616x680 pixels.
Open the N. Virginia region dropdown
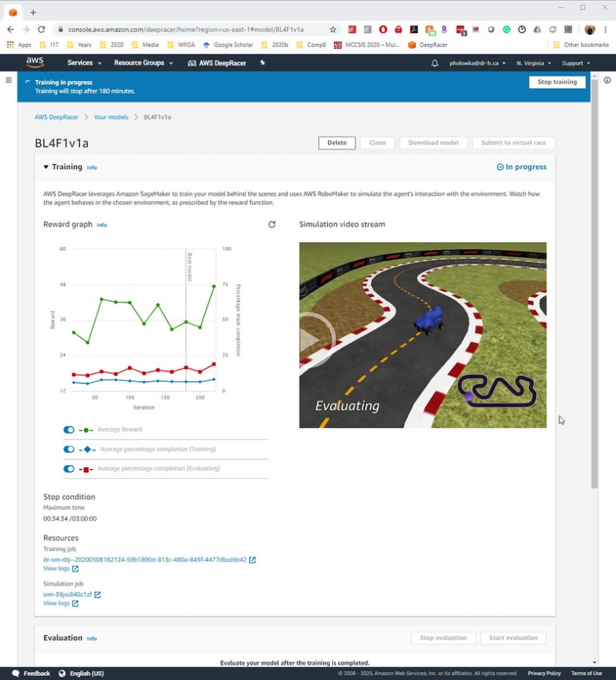(534, 63)
